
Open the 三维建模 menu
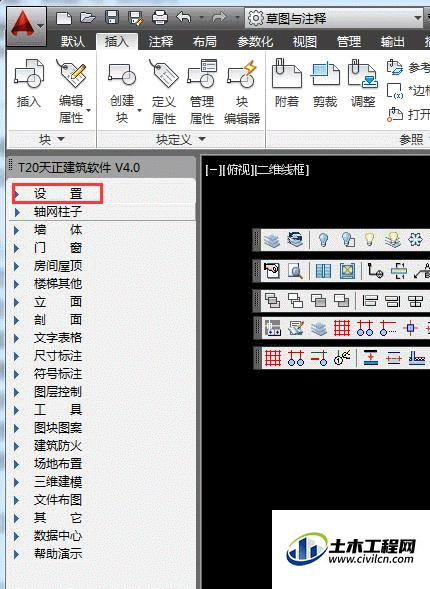pos(57,482)
